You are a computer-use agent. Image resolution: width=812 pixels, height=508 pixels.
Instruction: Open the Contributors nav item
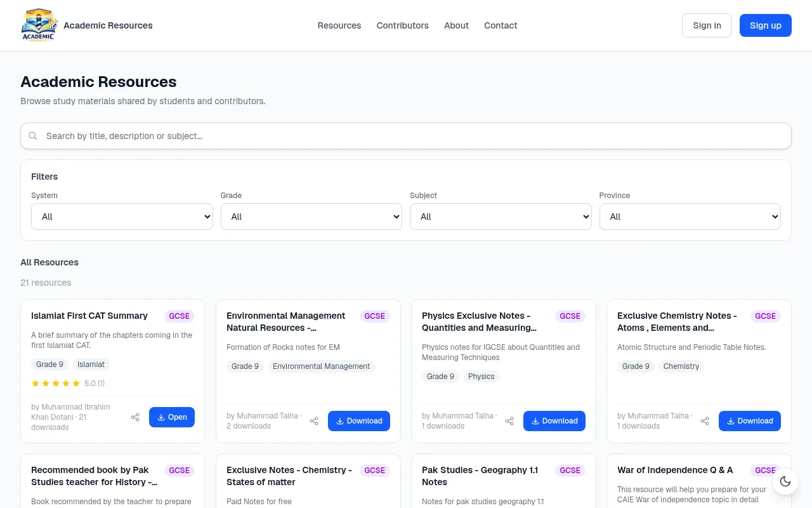(x=403, y=25)
